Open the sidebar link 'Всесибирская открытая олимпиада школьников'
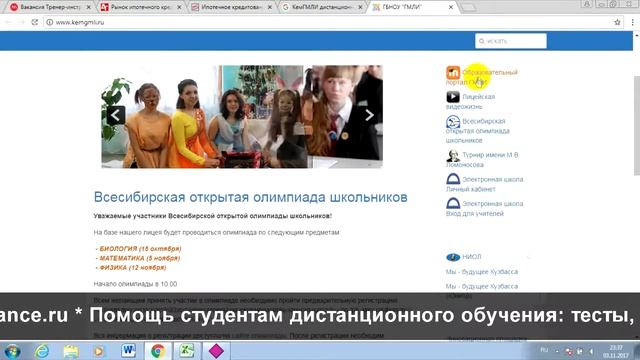The height and width of the screenshot is (360, 640). (478, 131)
